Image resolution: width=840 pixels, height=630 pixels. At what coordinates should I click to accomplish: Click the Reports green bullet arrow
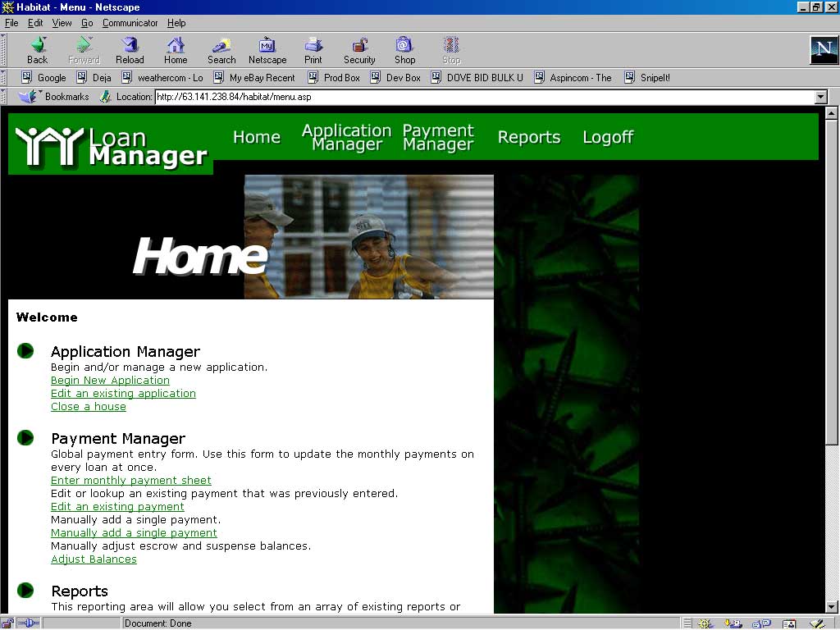coord(25,591)
